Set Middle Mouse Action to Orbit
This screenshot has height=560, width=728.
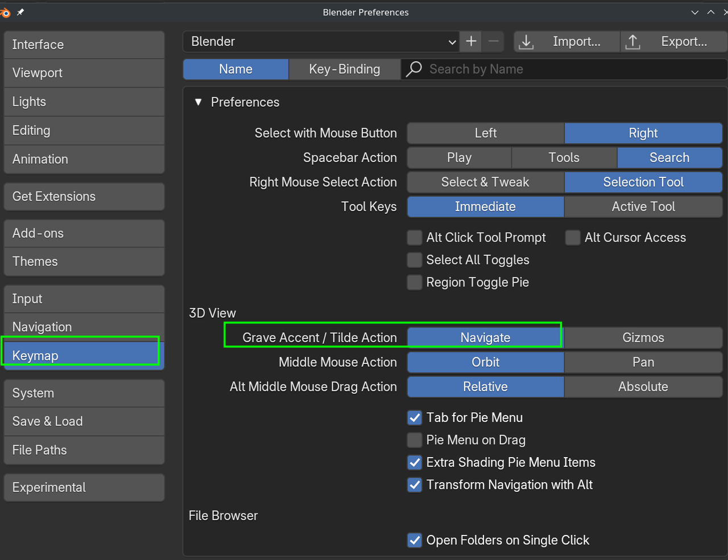486,362
